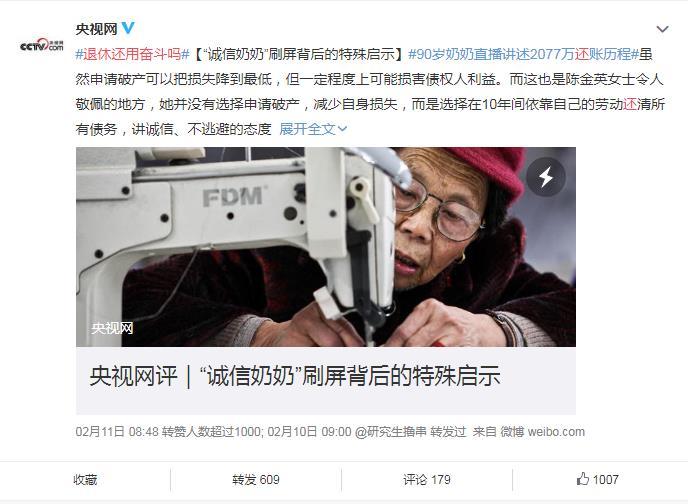This screenshot has width=688, height=504.
Task: Click the 02月10日 09:00 repost timestamp
Action: 309,432
